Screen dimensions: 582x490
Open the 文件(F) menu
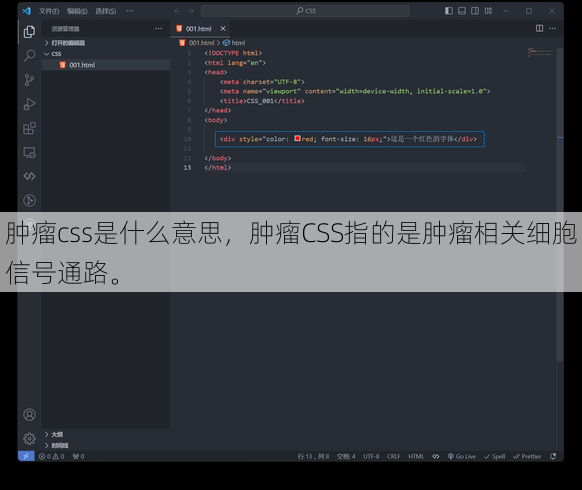[49, 11]
